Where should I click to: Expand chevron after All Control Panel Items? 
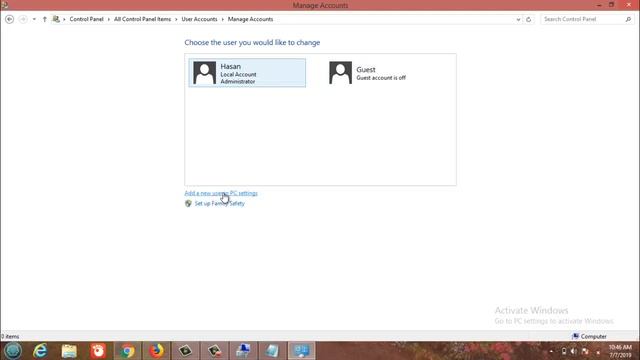pos(176,19)
